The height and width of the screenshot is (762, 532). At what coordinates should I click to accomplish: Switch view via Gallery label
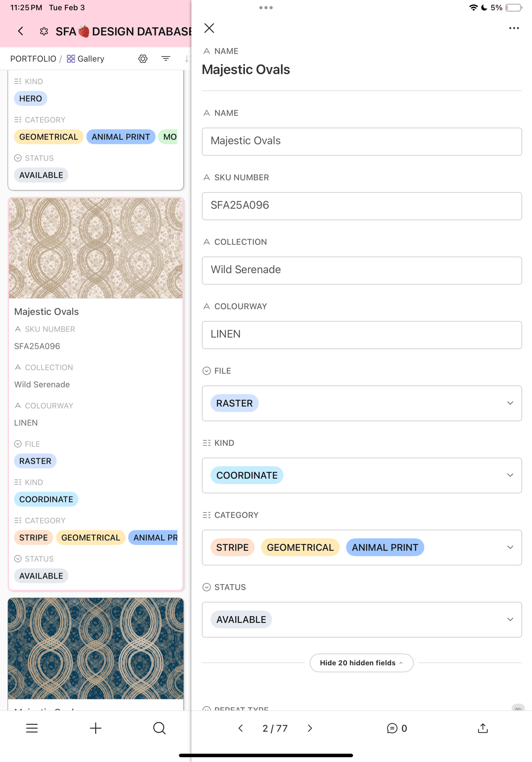86,59
